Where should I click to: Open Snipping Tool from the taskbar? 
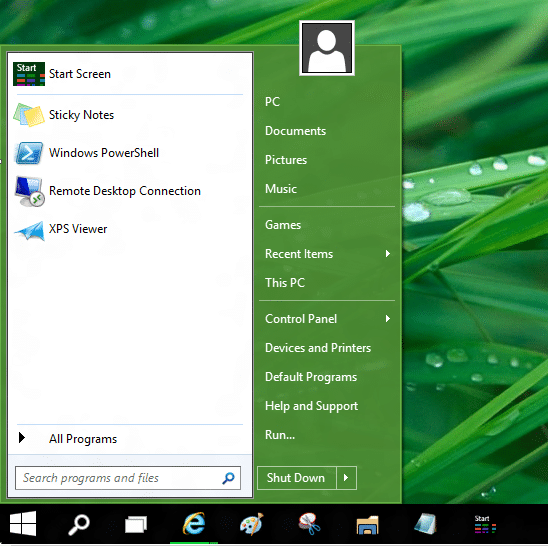(x=310, y=524)
